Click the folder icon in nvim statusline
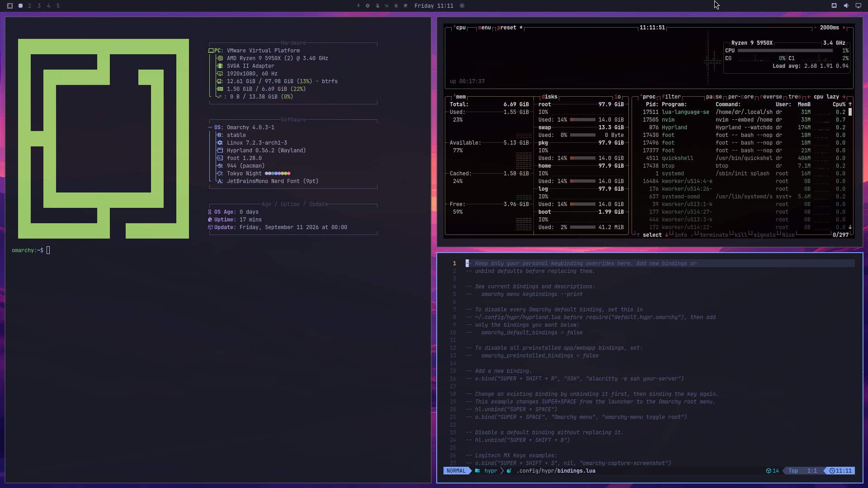868x488 pixels. pyautogui.click(x=477, y=471)
